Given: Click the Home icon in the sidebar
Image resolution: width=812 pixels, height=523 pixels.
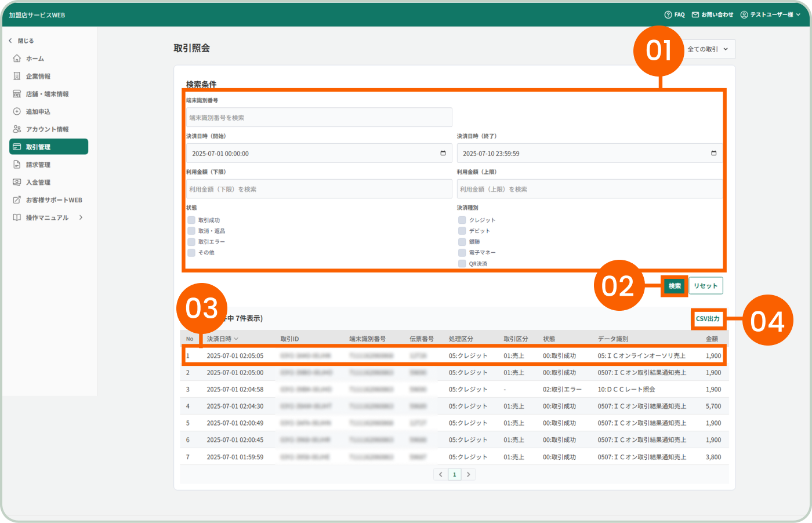Looking at the screenshot, I should tap(17, 59).
